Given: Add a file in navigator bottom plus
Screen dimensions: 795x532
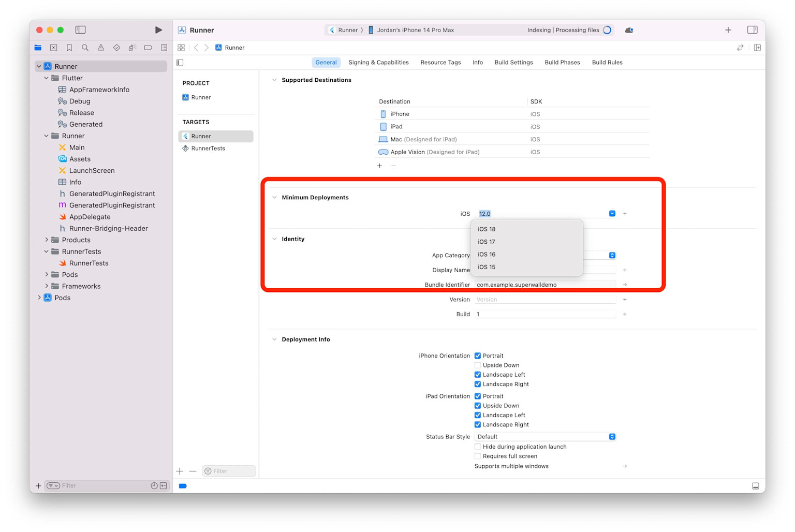Looking at the screenshot, I should (38, 485).
